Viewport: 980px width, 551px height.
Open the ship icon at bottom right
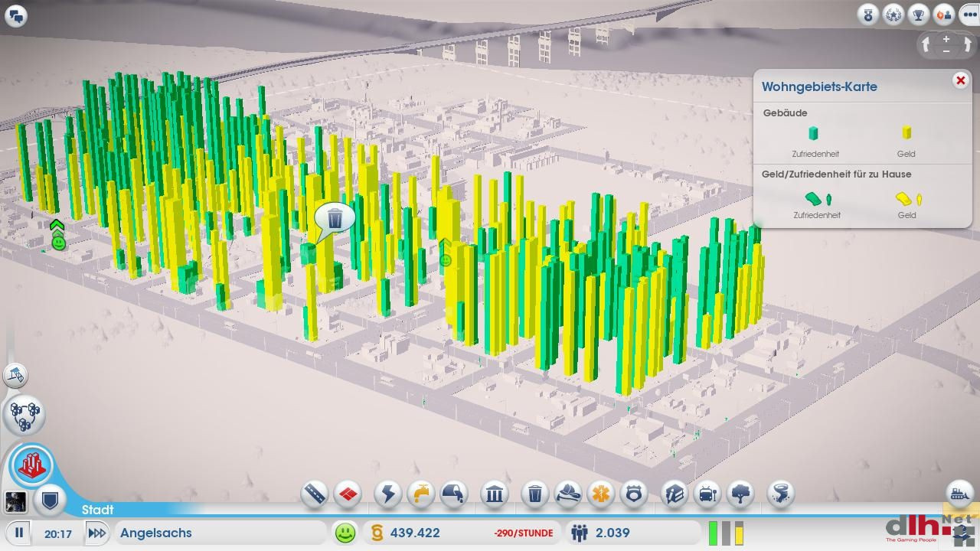click(960, 494)
